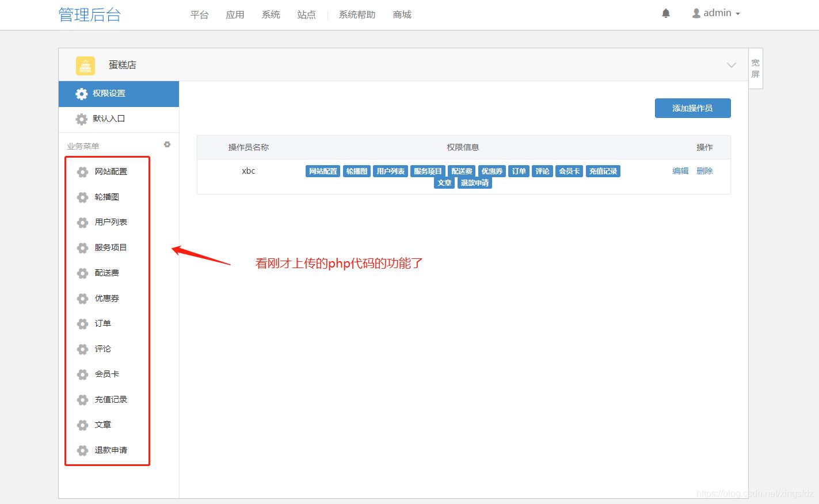This screenshot has height=504, width=819.
Task: Click the 删除 link for xbc
Action: coord(704,171)
